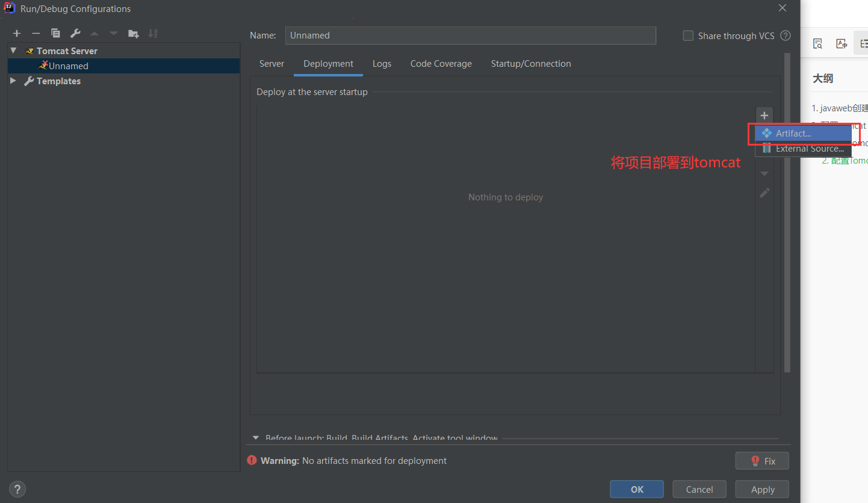Add a new run configuration
Screen dimensions: 868x503
tap(17, 34)
